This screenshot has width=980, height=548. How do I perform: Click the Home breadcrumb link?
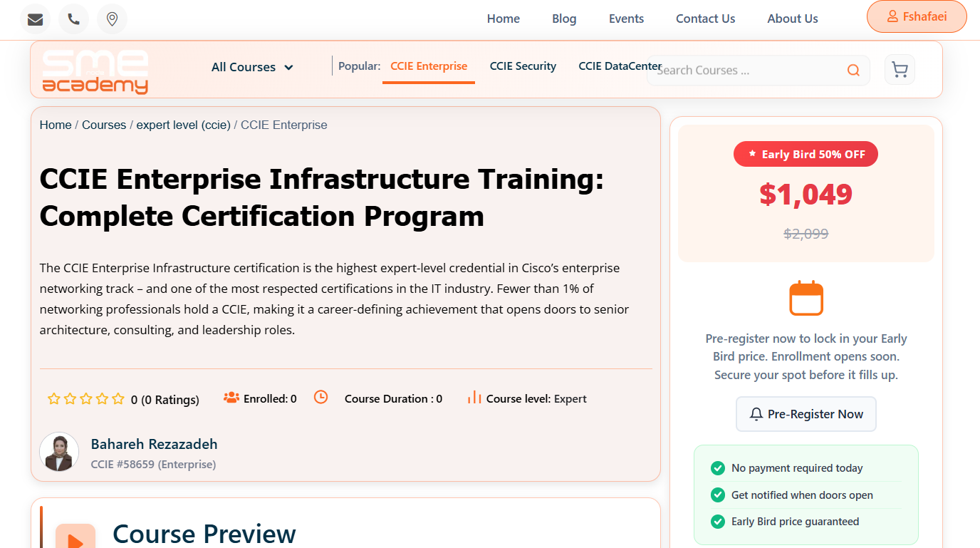56,125
